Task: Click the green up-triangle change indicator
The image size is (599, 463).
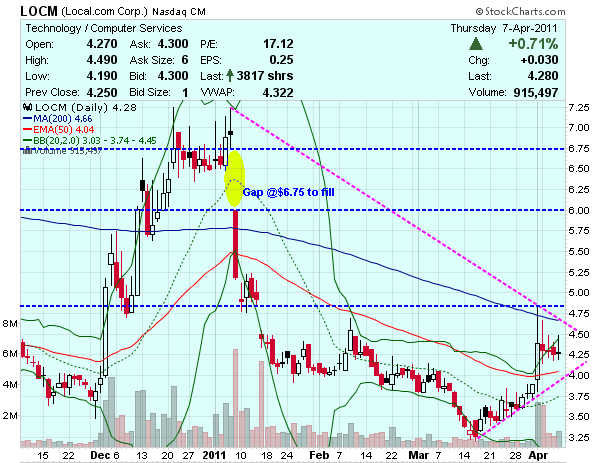Action: coord(476,44)
